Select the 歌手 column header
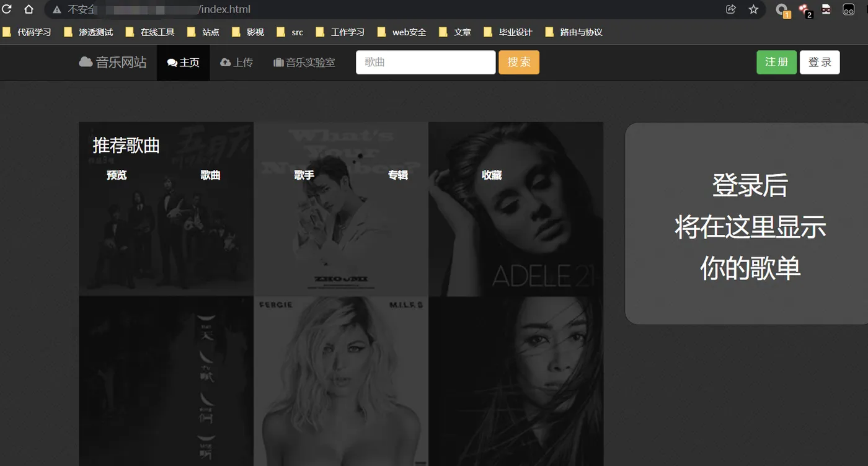 tap(304, 175)
